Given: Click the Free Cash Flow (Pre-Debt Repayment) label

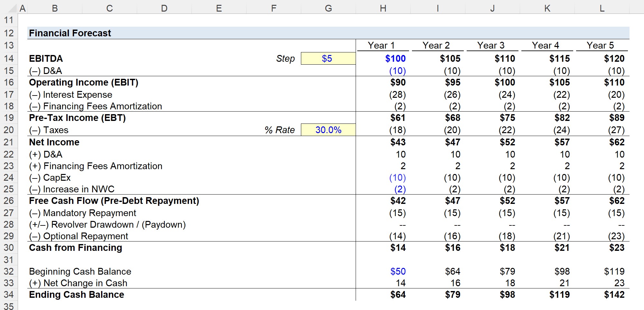Looking at the screenshot, I should pyautogui.click(x=114, y=201).
